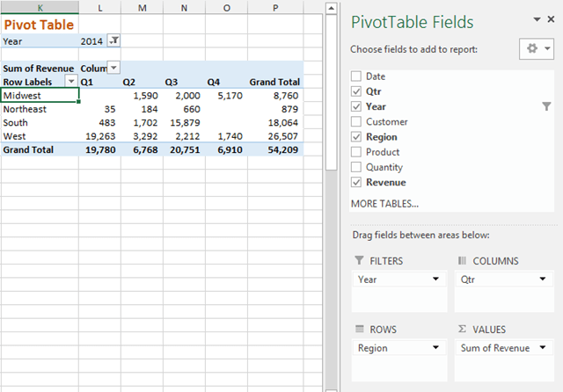
Task: Click the MORE TABLES... link
Action: click(384, 204)
